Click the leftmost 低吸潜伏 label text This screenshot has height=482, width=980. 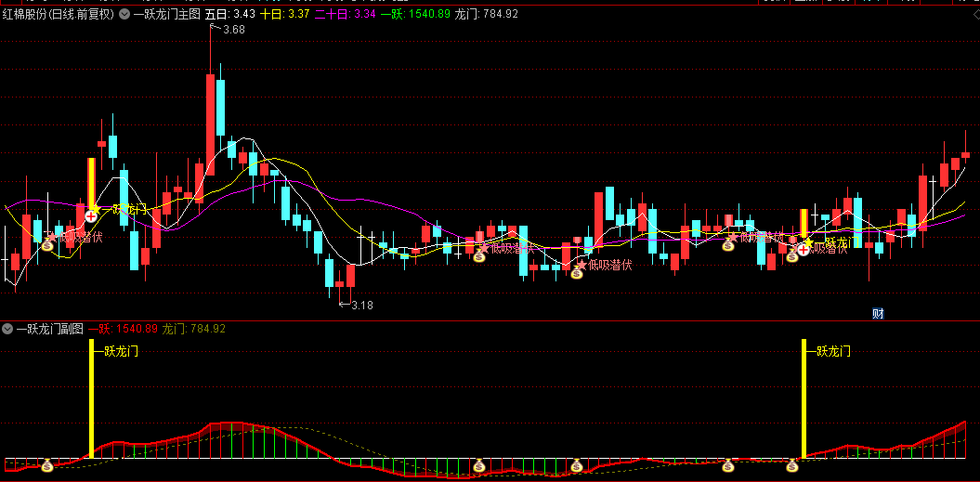click(x=80, y=237)
